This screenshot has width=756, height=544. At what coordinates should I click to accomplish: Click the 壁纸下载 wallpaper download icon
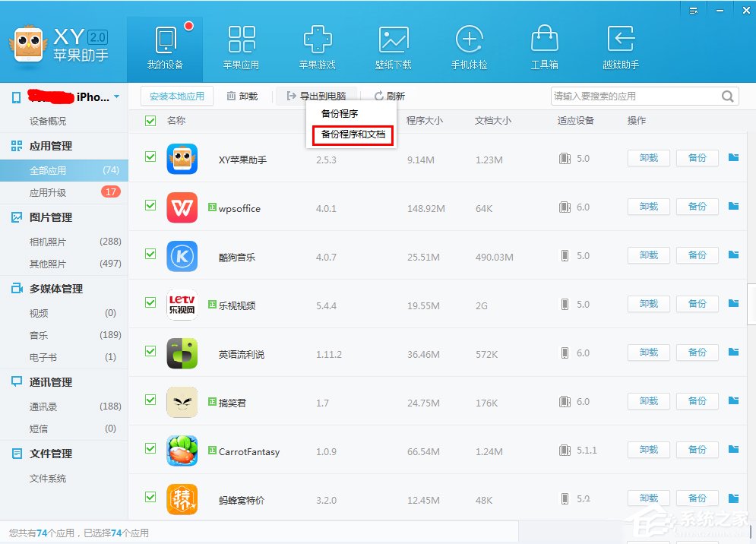393,42
